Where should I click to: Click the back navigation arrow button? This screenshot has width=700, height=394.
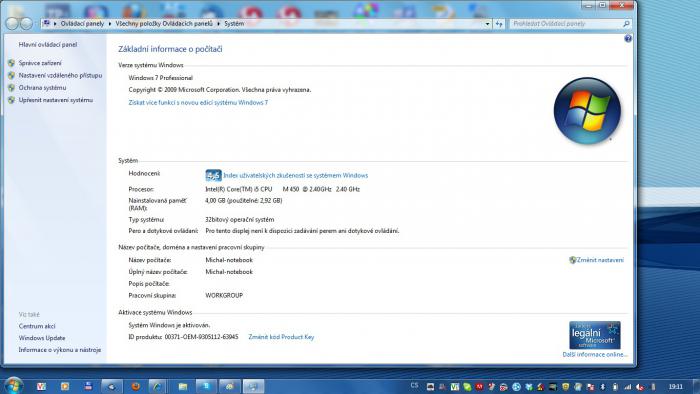pyautogui.click(x=12, y=24)
